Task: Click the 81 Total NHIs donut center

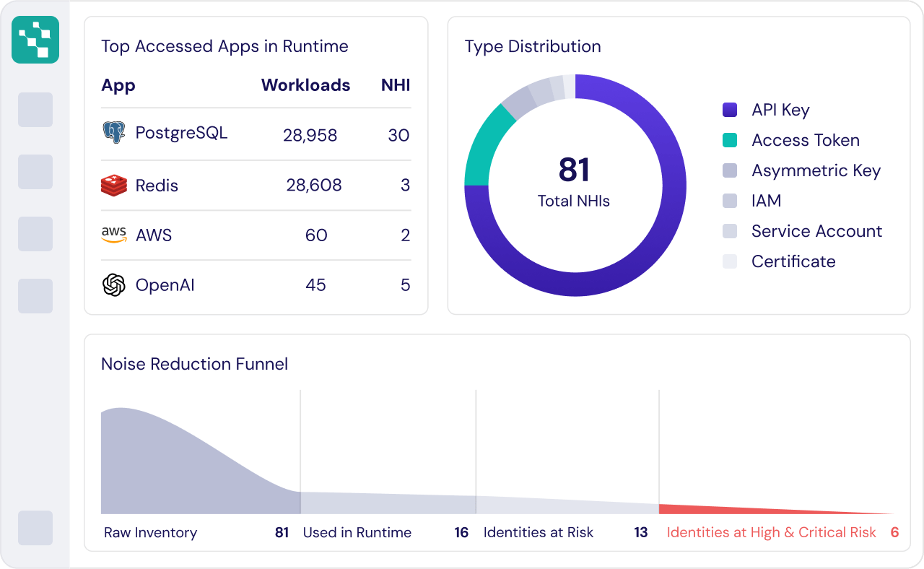Action: pyautogui.click(x=574, y=181)
